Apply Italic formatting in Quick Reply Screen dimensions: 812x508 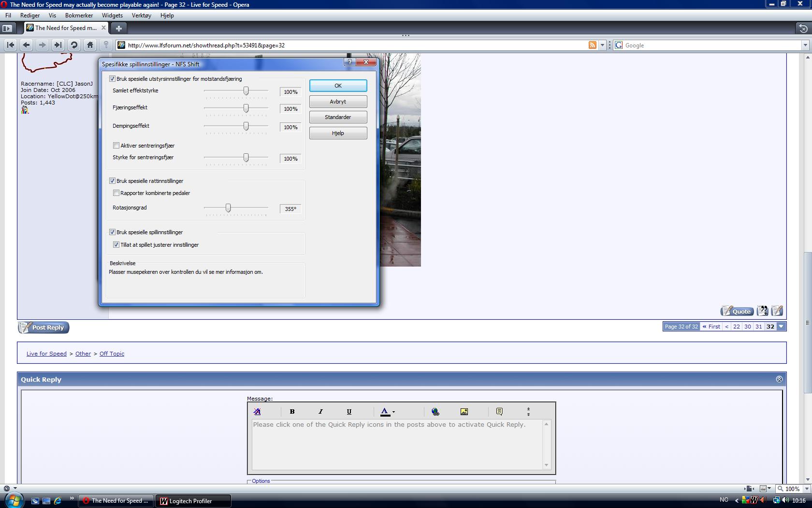[320, 412]
